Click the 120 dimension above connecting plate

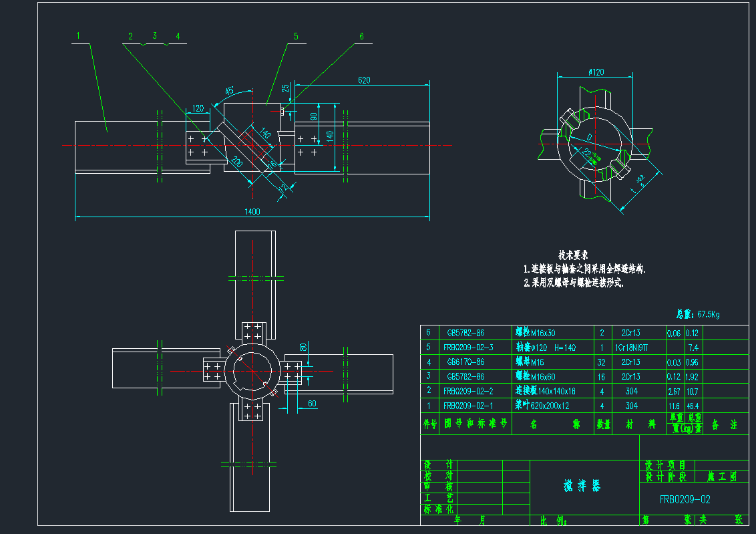coord(198,108)
